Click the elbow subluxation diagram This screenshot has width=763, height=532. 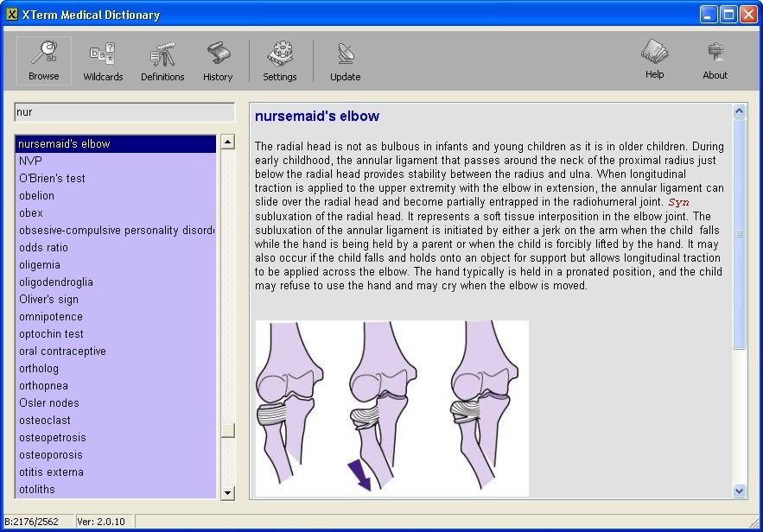390,408
